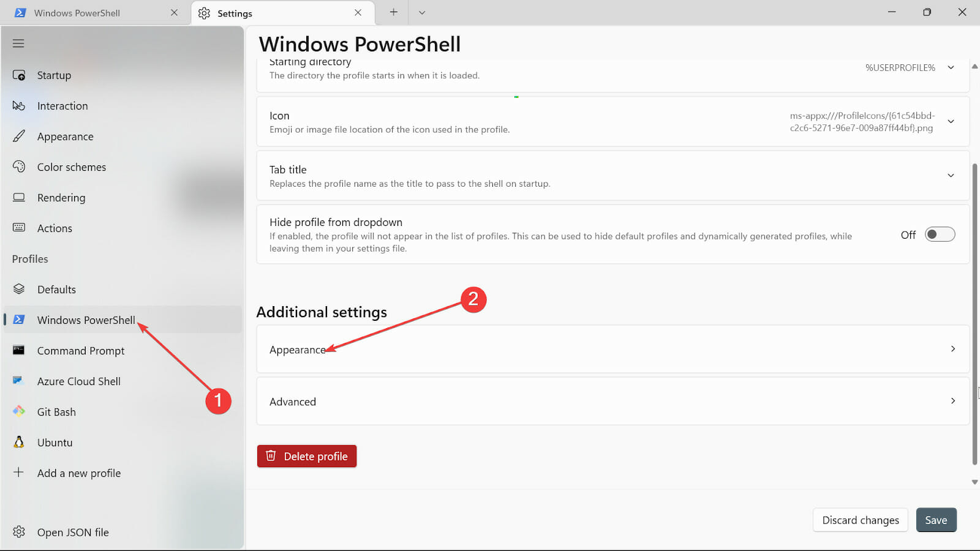This screenshot has width=980, height=551.
Task: Go to Rendering settings page
Action: pos(123,198)
